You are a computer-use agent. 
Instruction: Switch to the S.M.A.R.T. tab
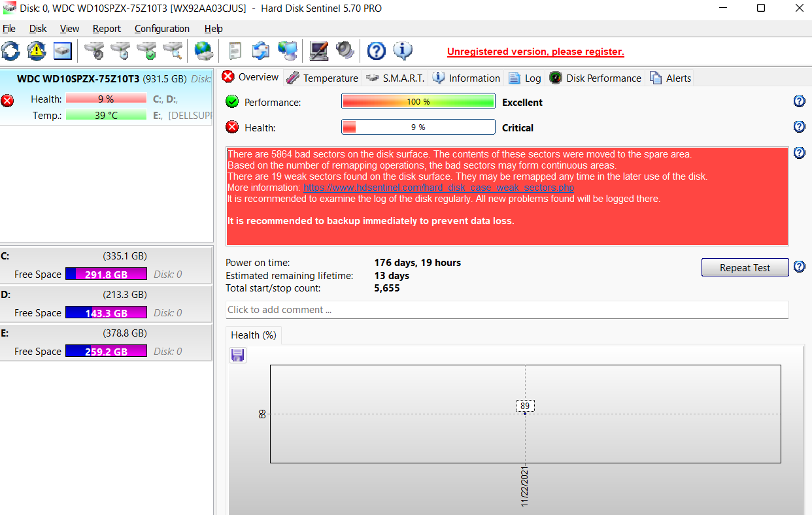396,78
